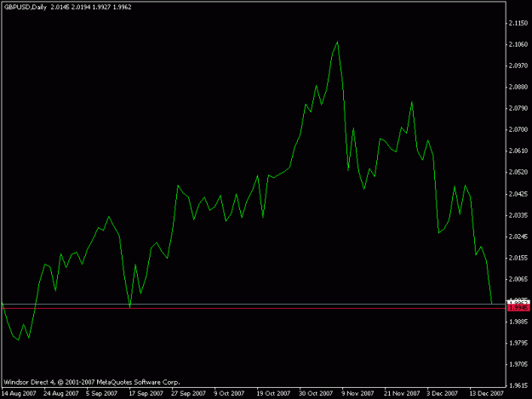Click the 2.0155 price axis label

[518, 258]
